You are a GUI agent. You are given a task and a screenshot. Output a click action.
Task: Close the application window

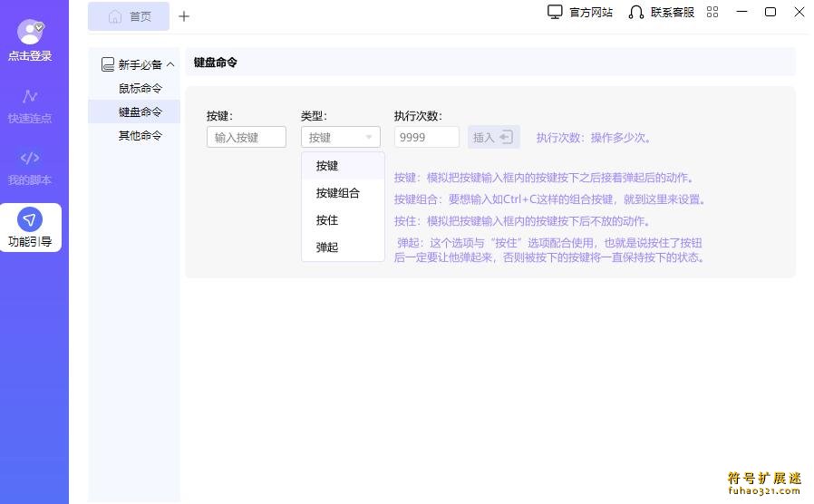[799, 12]
